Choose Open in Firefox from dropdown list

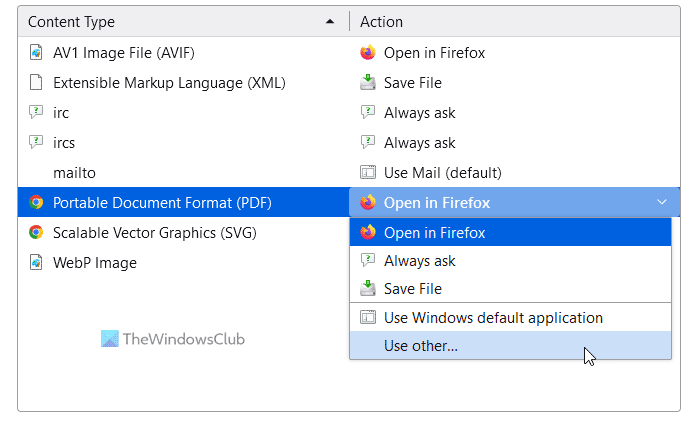[x=434, y=233]
